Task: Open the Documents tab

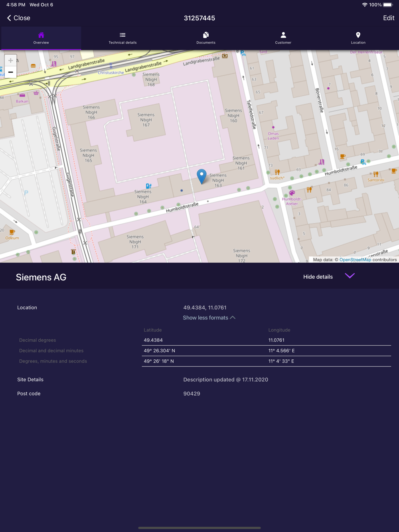Action: click(206, 38)
